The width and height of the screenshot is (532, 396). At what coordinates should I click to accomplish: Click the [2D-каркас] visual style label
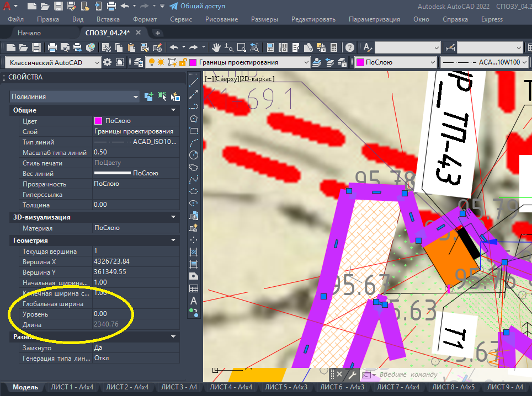(x=258, y=79)
